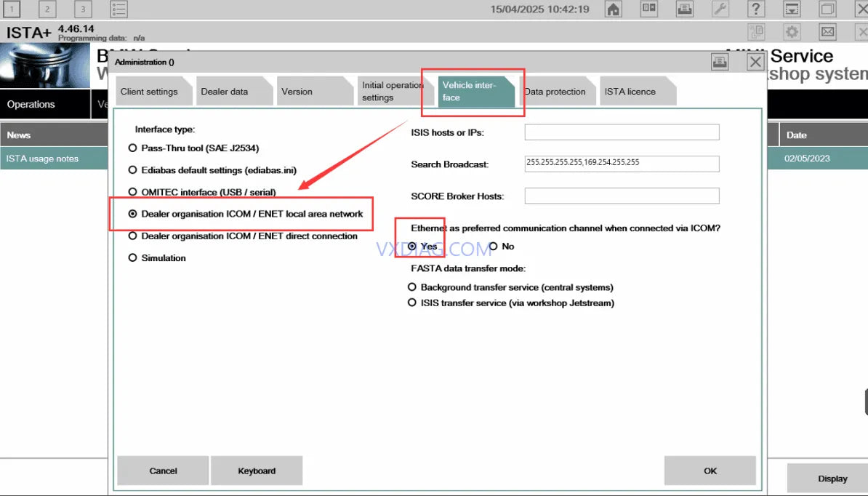Open the help question mark icon
The image size is (868, 496).
point(755,9)
